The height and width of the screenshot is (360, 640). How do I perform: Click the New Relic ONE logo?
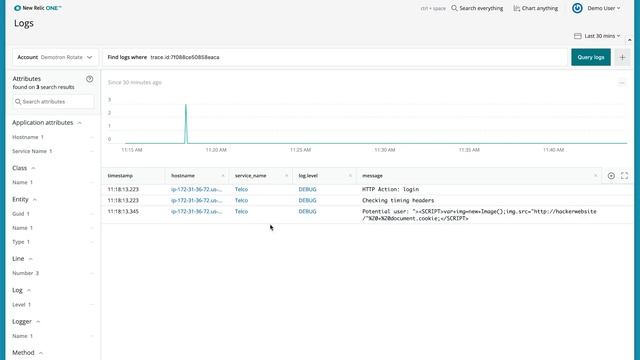coord(38,8)
